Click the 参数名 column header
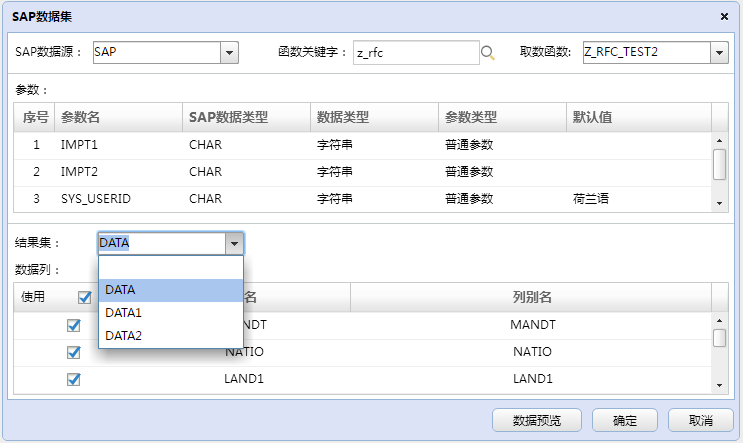 [x=118, y=117]
